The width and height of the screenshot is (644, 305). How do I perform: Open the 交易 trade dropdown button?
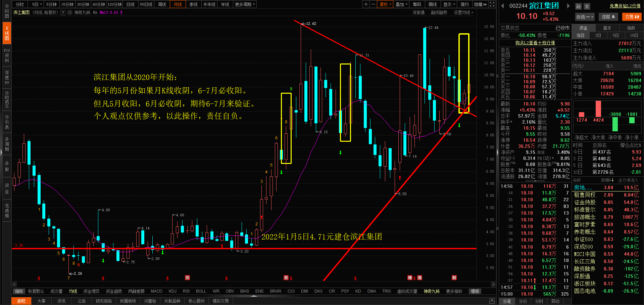(x=632, y=17)
